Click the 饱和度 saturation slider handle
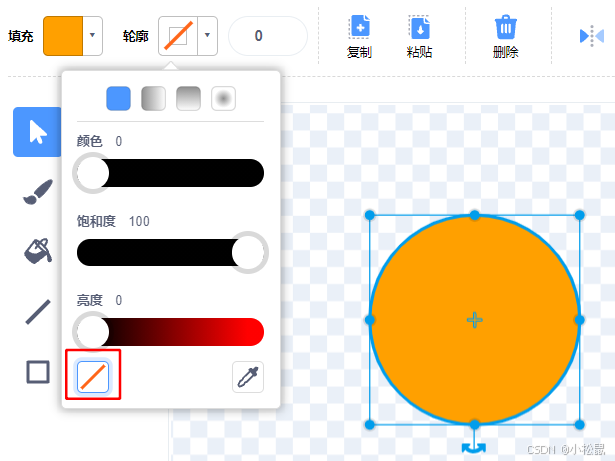The image size is (615, 461). click(x=248, y=252)
